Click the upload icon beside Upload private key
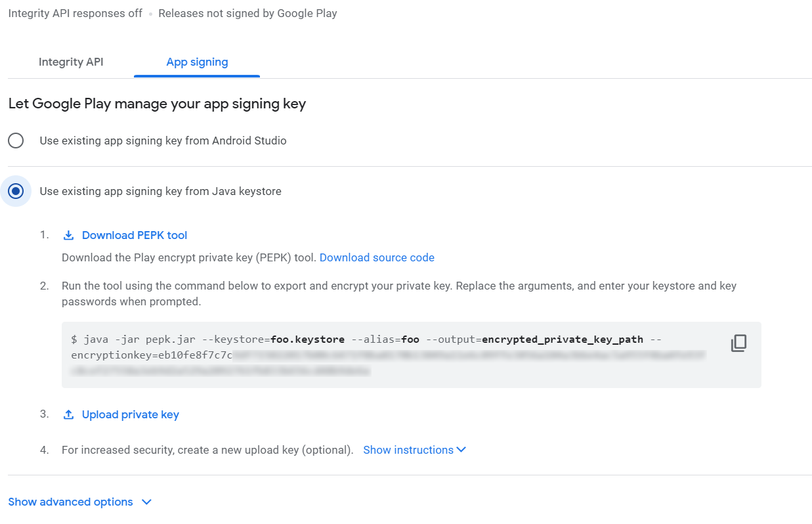This screenshot has width=812, height=524. click(x=68, y=414)
